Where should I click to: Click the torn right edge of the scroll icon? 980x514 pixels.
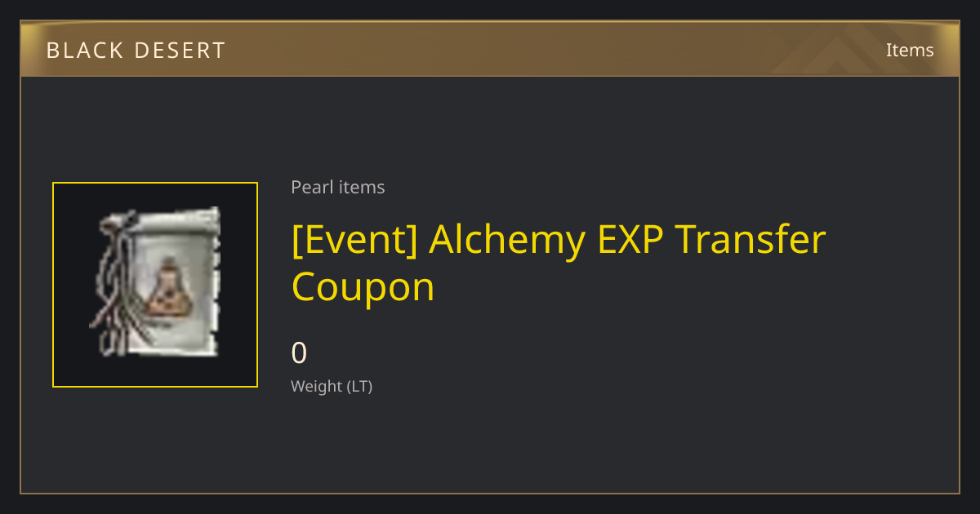pos(216,281)
